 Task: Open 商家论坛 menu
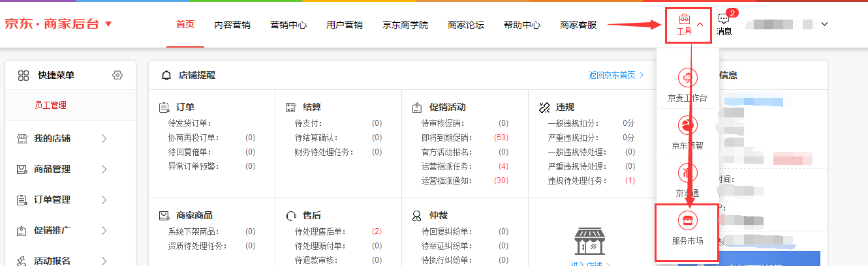pos(466,25)
